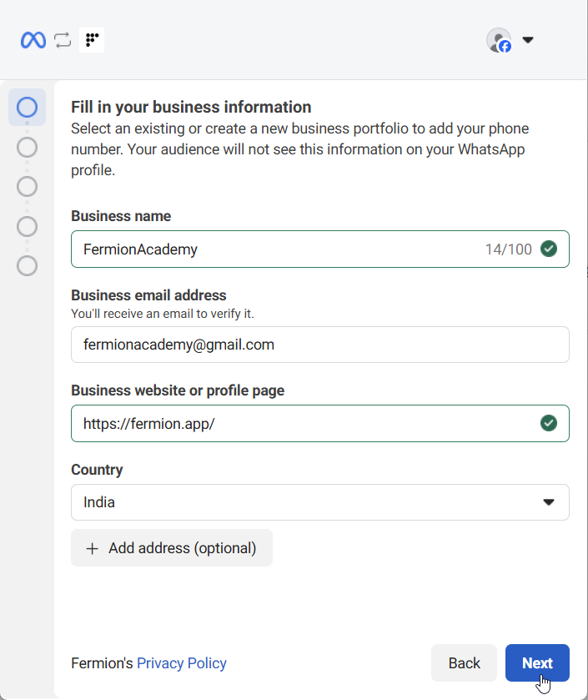Viewport: 588px width, 700px height.
Task: Click green checkmark in Business name field
Action: click(x=548, y=249)
